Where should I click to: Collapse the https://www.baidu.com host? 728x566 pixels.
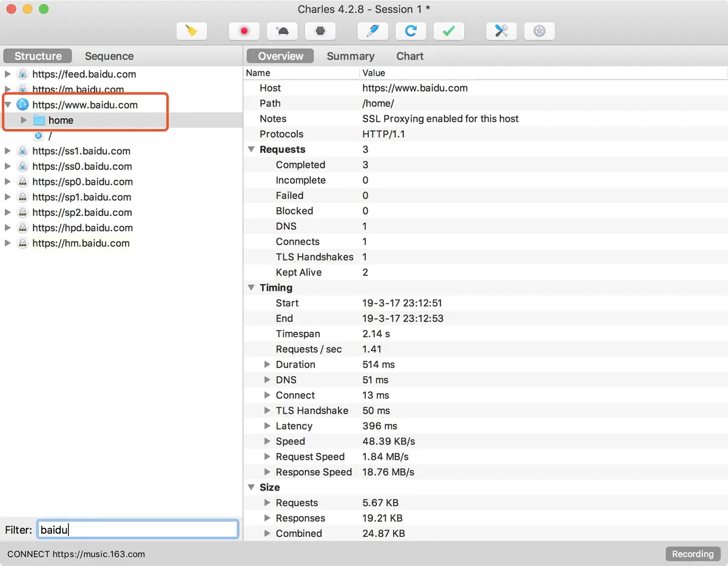[8, 105]
